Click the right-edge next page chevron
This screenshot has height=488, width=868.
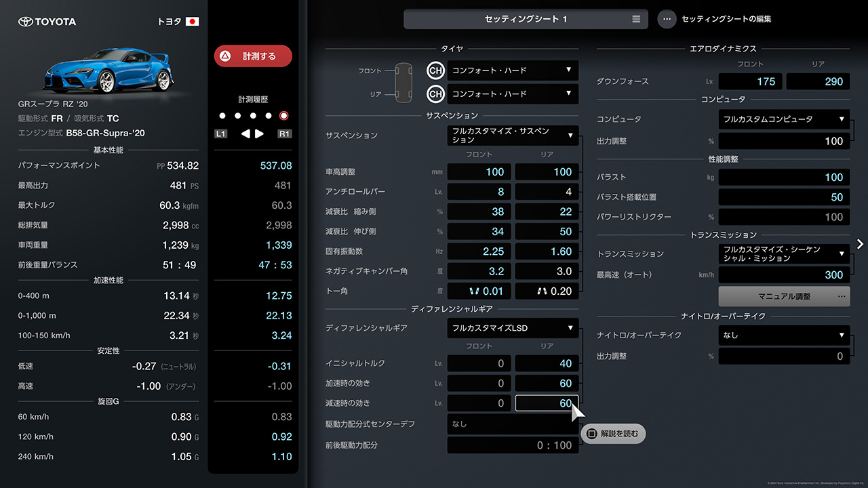tap(860, 244)
